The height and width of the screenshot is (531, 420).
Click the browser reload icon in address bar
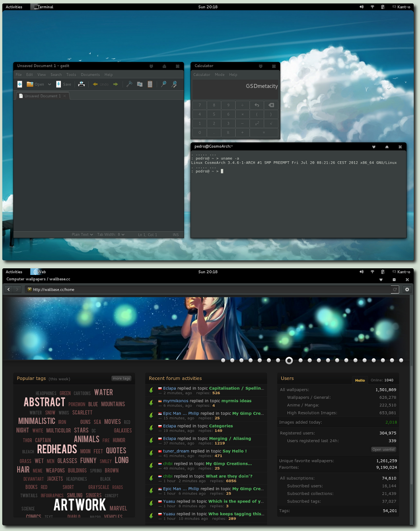click(395, 290)
